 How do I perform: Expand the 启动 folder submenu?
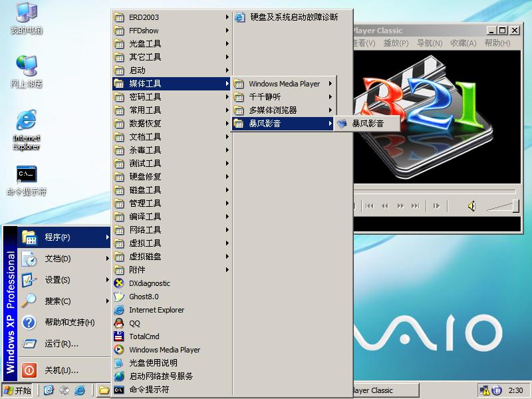172,70
